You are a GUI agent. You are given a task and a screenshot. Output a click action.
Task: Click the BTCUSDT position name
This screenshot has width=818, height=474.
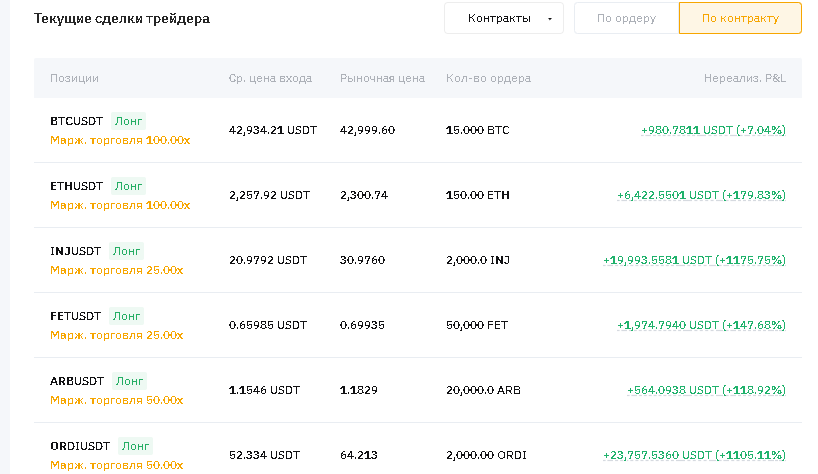click(76, 120)
